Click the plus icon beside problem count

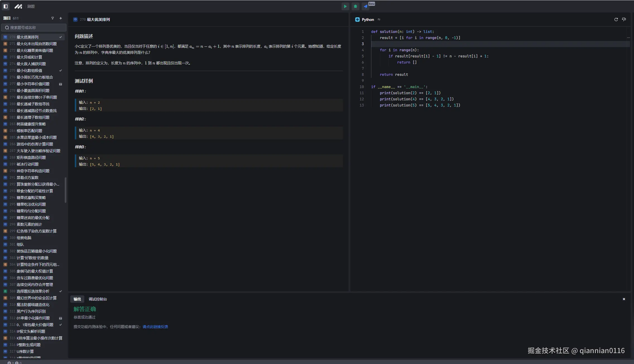(61, 18)
